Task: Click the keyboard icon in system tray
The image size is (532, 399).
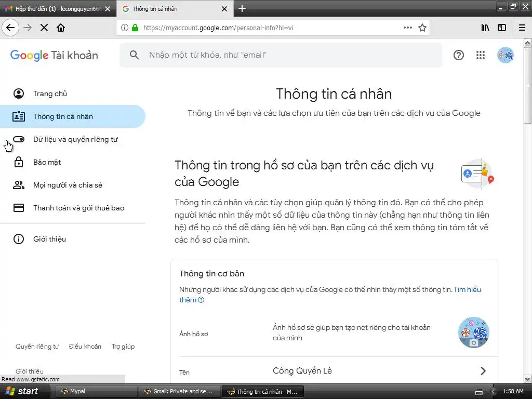Action: point(479,392)
